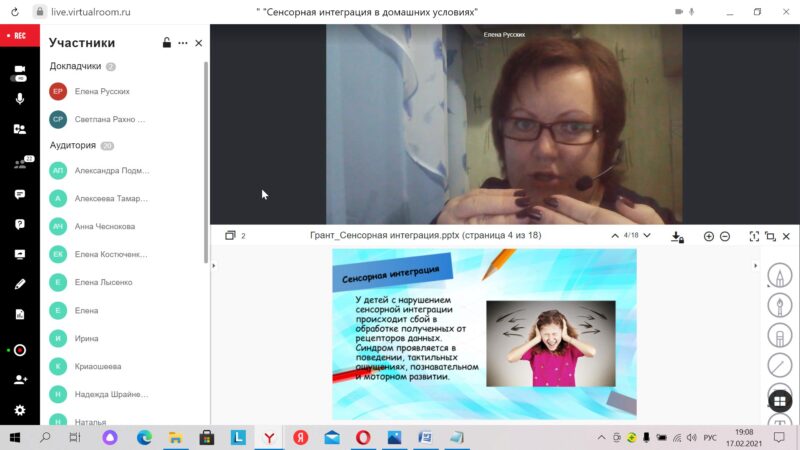Open participants list icon with 22 badge
800x450 pixels.
click(x=21, y=163)
